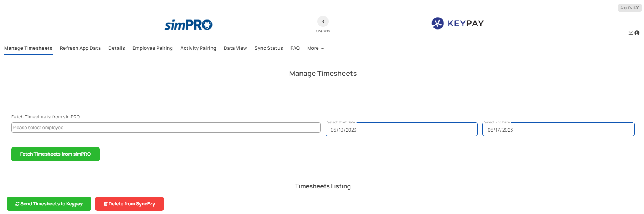
Task: Switch to Refresh App Data tab
Action: 80,48
